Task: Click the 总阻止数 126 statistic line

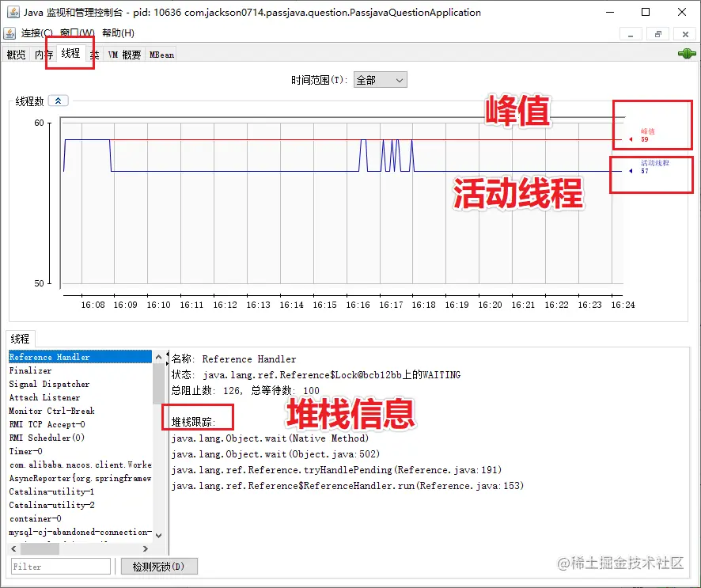Action: (245, 390)
